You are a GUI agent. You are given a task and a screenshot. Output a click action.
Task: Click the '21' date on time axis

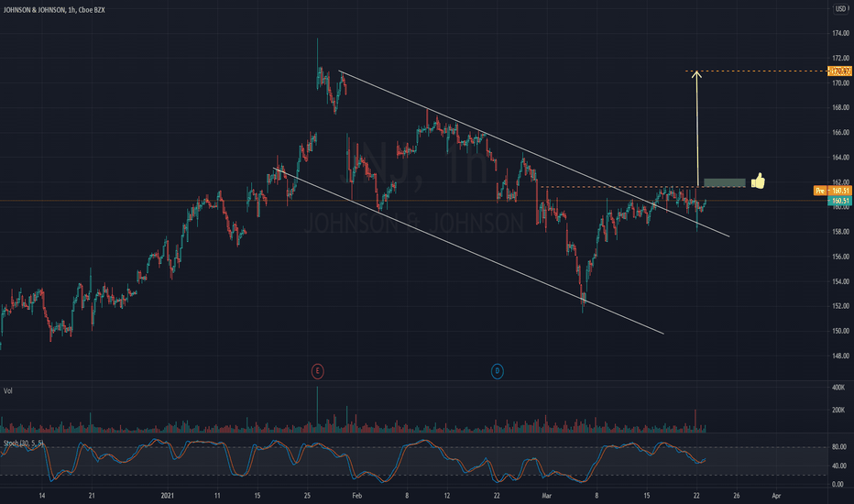[92, 495]
